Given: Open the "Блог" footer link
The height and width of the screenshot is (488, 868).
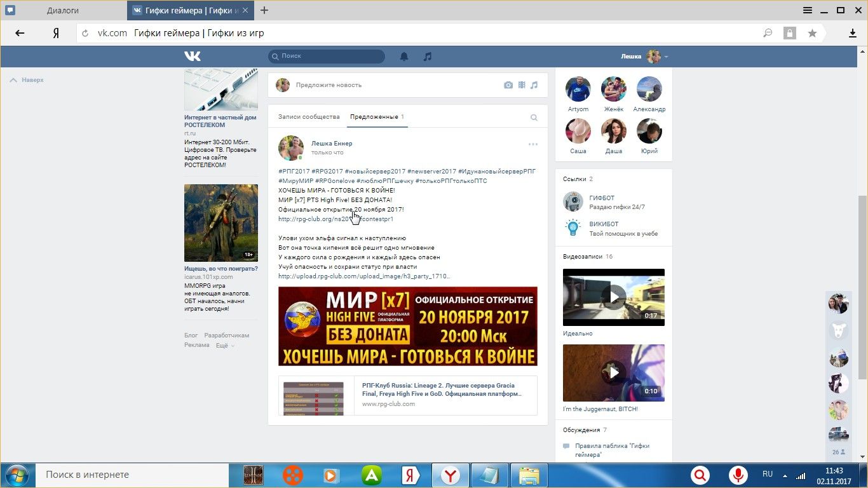Looking at the screenshot, I should tap(191, 335).
